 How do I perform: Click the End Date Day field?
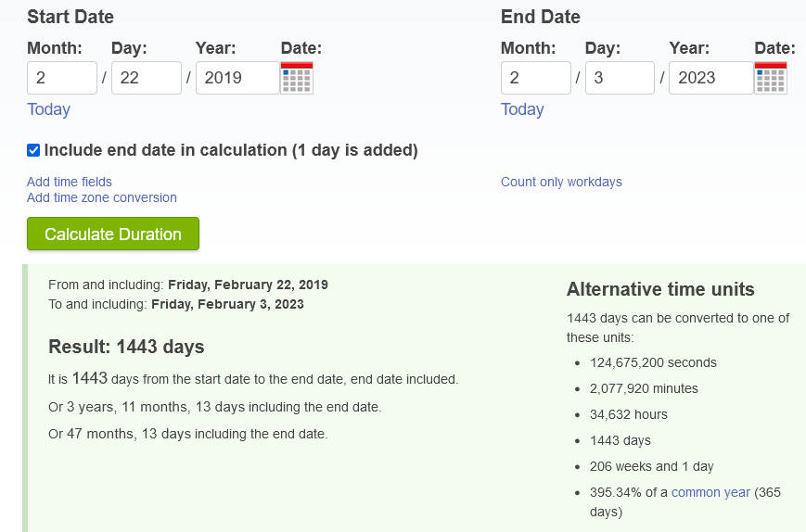(620, 78)
